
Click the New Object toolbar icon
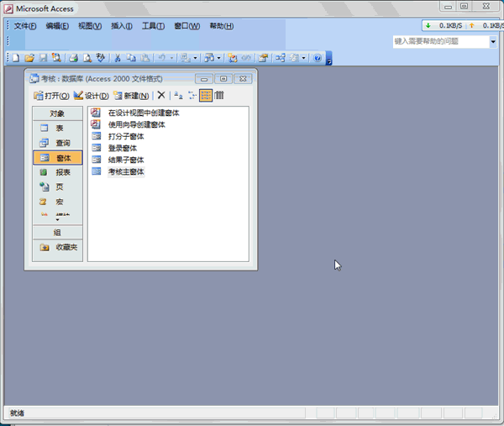(x=294, y=58)
